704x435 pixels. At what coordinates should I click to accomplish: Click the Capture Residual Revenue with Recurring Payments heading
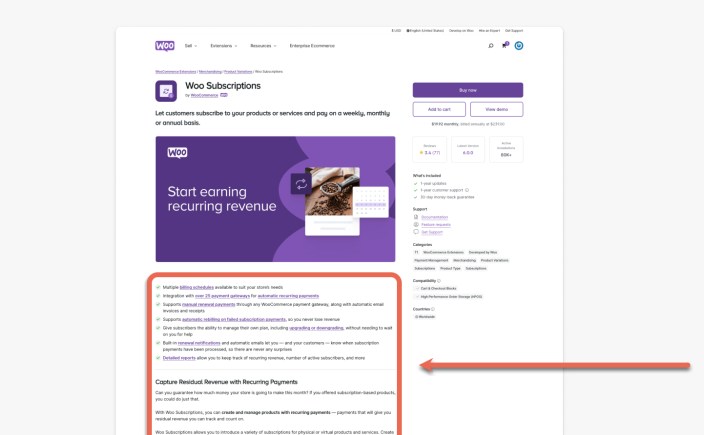point(226,382)
